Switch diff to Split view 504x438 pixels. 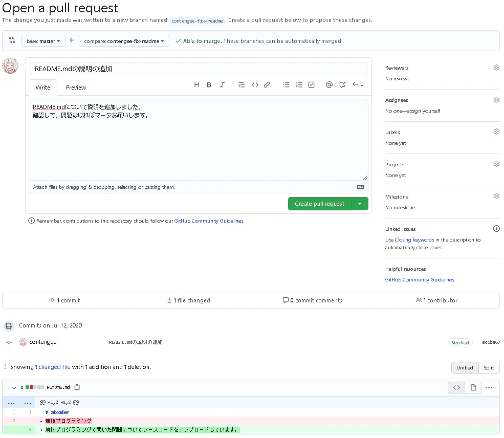pyautogui.click(x=489, y=367)
